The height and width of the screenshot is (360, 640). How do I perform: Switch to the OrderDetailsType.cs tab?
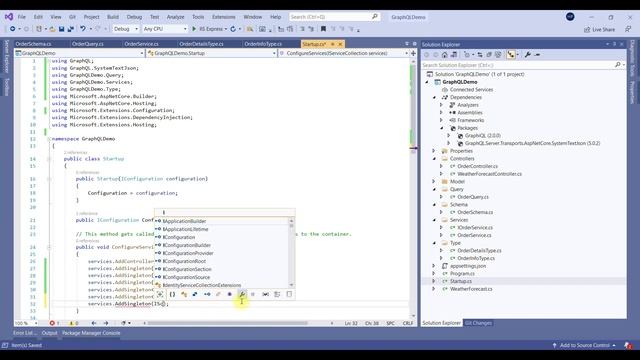coord(201,44)
